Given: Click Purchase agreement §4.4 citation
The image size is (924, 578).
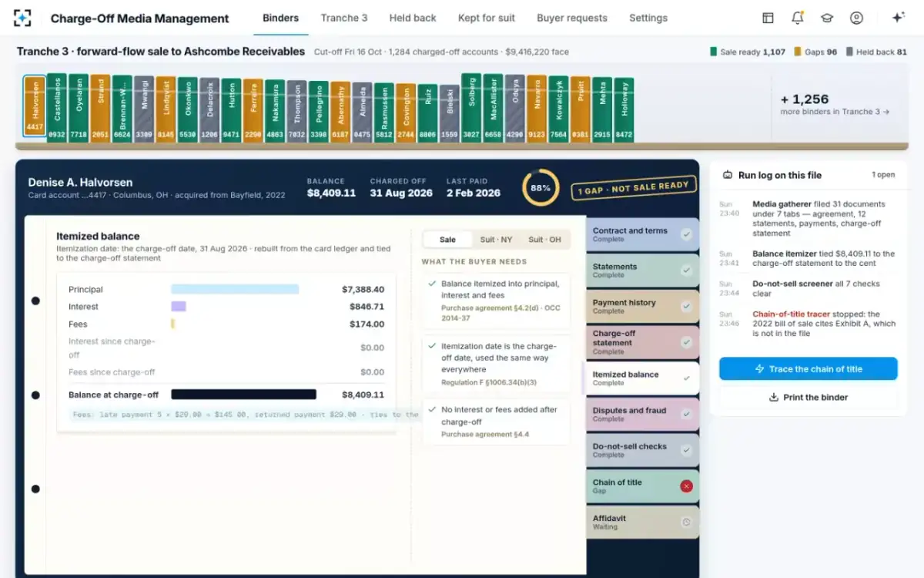Looking at the screenshot, I should tap(485, 435).
